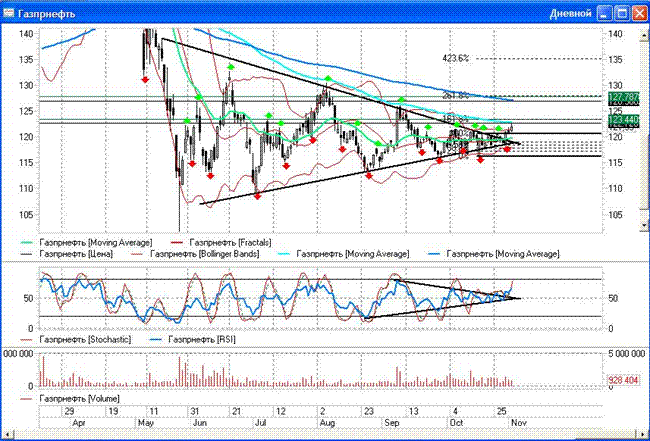Click the Aug month label on time axis
The image size is (650, 441).
[327, 423]
